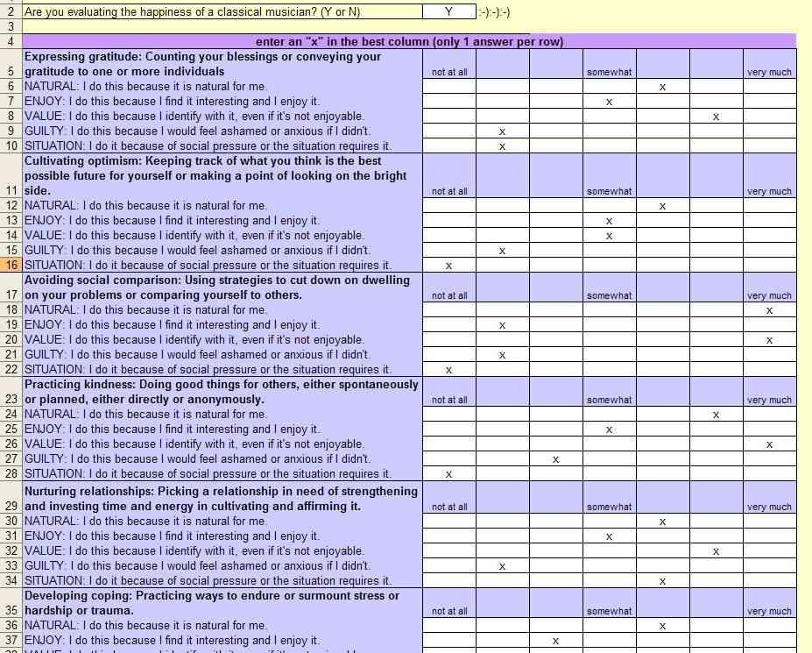Viewport: 812px width, 653px height.
Task: Mark 'somewhat' for gratitude GUILTY row 9
Action: point(609,131)
